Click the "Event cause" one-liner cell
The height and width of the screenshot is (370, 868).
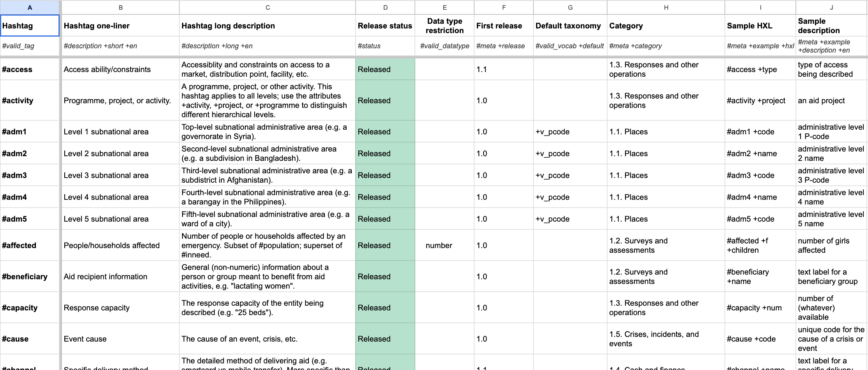pos(120,339)
